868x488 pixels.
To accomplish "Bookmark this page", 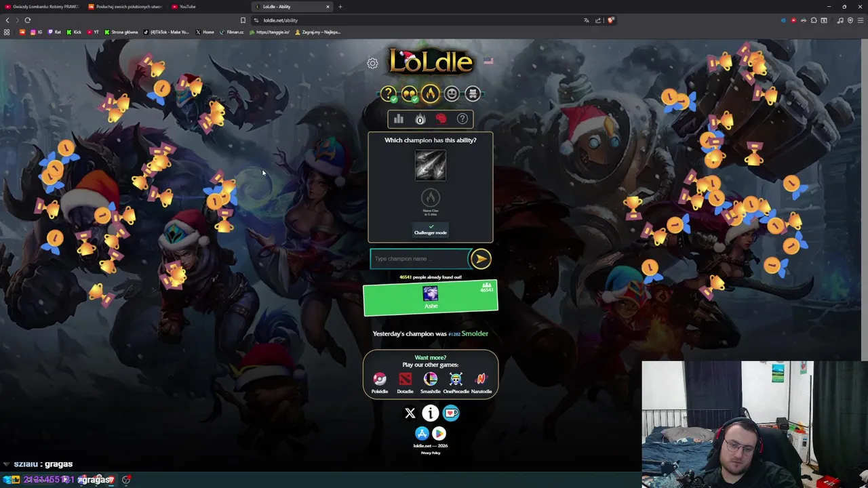I will pyautogui.click(x=243, y=20).
